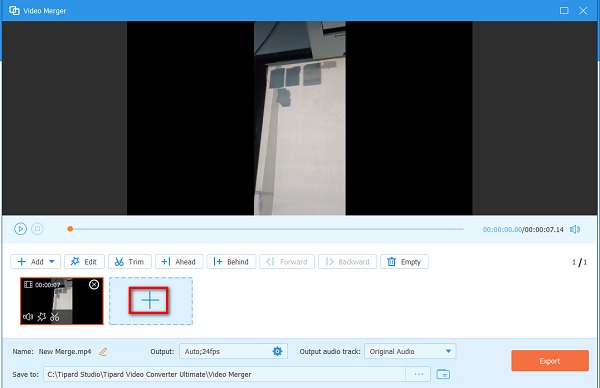Open output settings gear icon

click(x=277, y=351)
